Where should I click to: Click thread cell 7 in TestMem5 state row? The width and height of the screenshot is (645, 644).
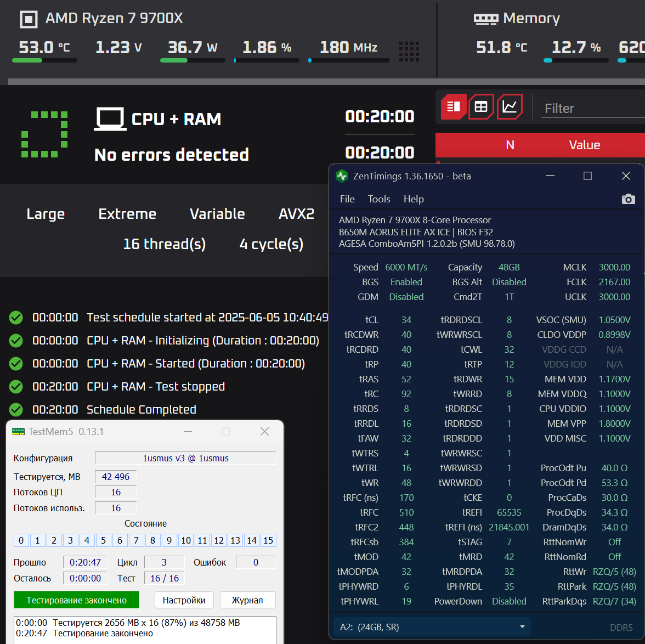point(136,540)
